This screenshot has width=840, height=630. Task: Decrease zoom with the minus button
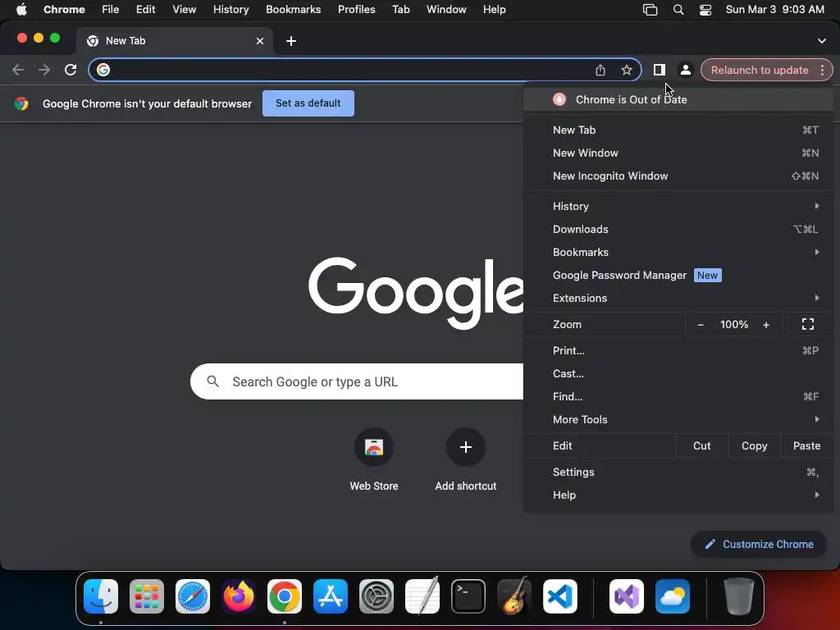[x=701, y=325]
